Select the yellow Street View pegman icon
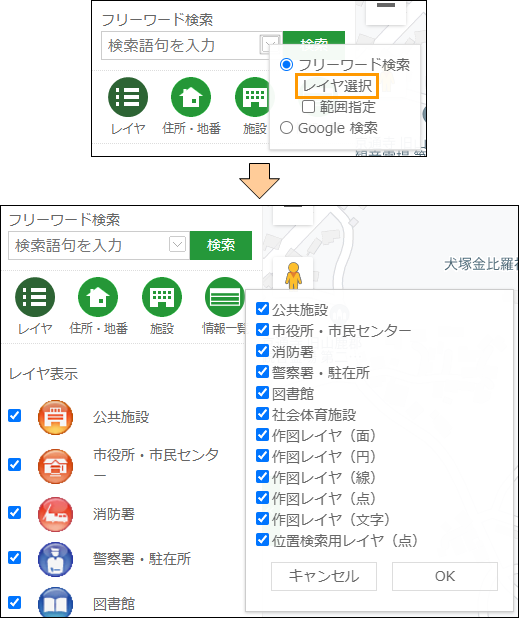Image resolution: width=519 pixels, height=618 pixels. (293, 275)
